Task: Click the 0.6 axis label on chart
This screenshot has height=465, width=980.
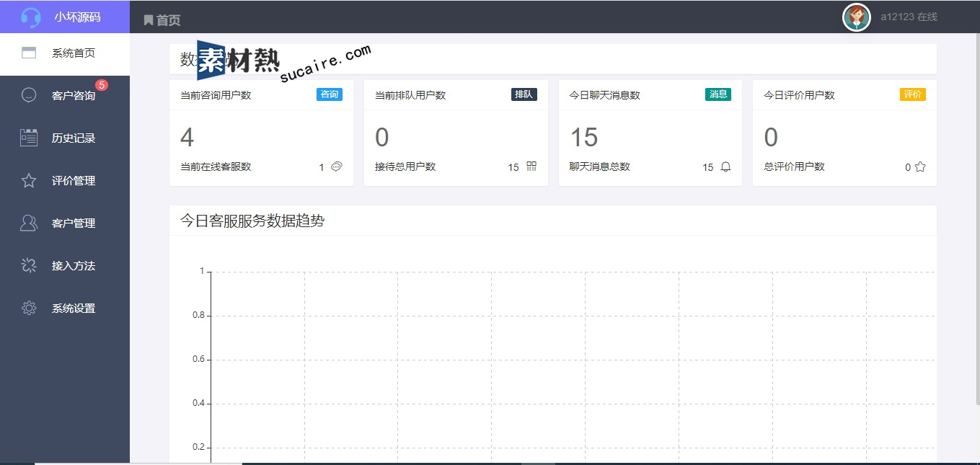Action: coord(198,360)
